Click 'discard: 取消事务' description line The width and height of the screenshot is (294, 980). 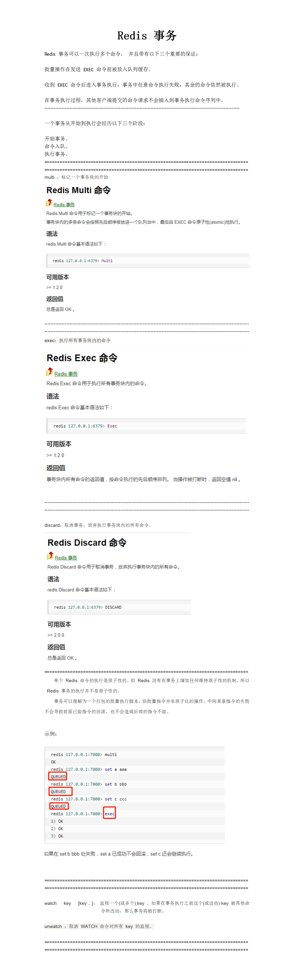[x=99, y=525]
